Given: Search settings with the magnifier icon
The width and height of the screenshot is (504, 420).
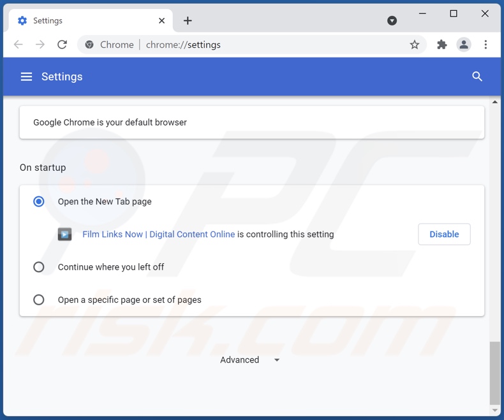Looking at the screenshot, I should [477, 76].
